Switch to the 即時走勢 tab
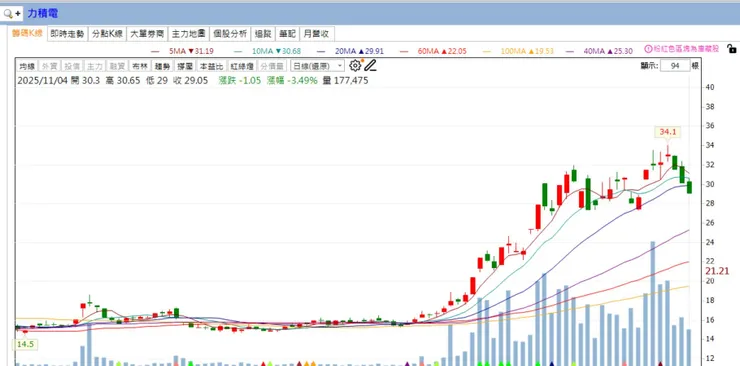740x366 pixels. pos(67,34)
